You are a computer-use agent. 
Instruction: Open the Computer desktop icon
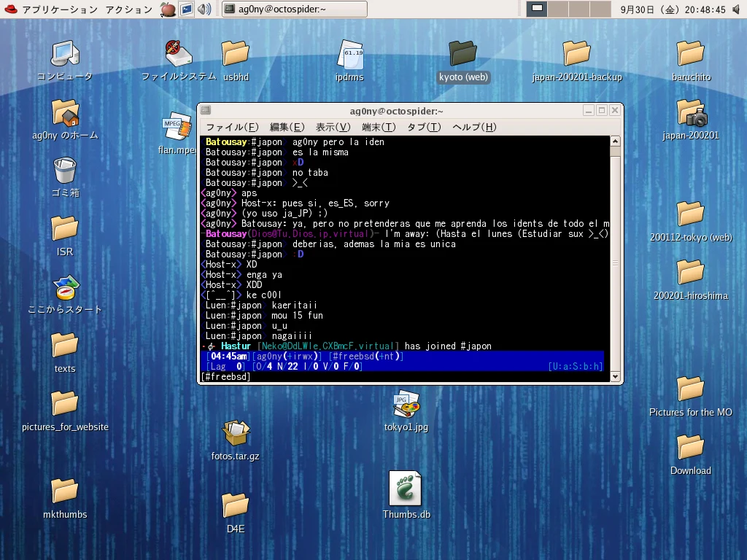pos(64,55)
